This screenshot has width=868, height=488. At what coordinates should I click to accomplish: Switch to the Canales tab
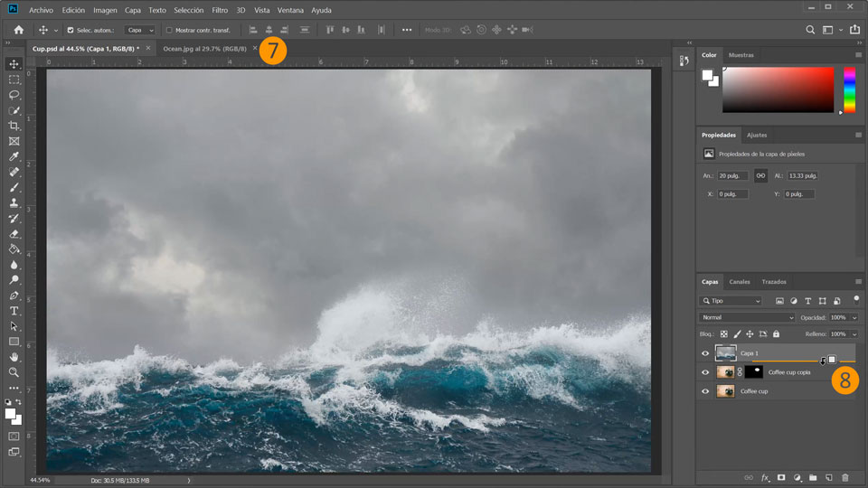(x=739, y=282)
